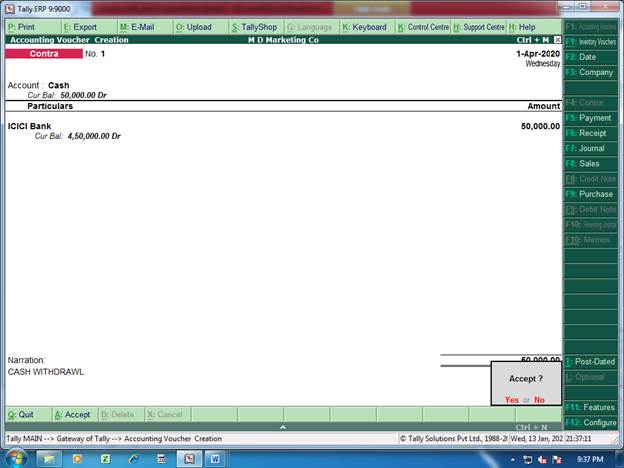
Task: Close the voucher creation screen
Action: (x=558, y=40)
